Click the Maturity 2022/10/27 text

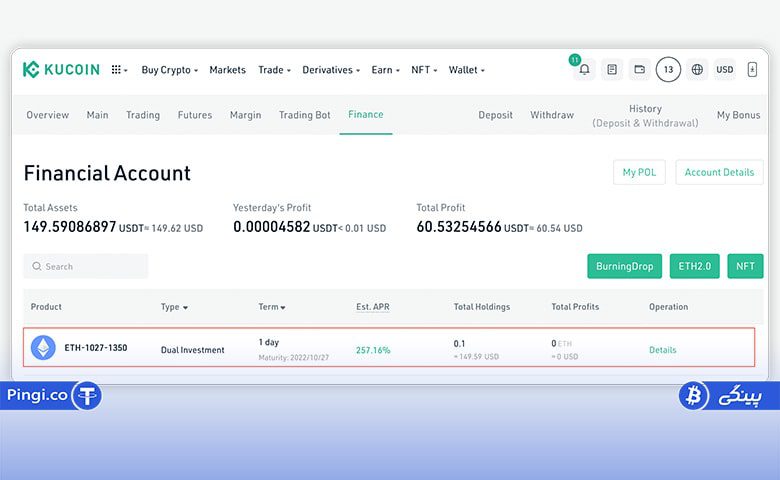(293, 358)
